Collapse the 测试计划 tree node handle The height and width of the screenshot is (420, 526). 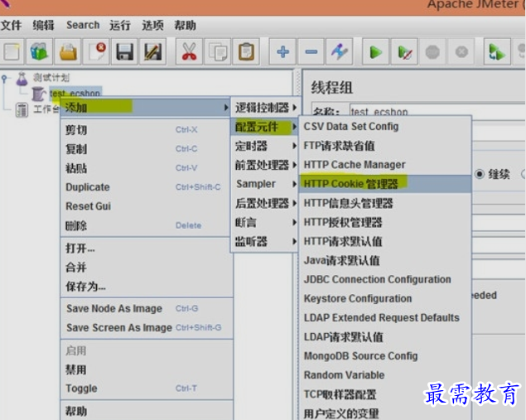point(4,80)
